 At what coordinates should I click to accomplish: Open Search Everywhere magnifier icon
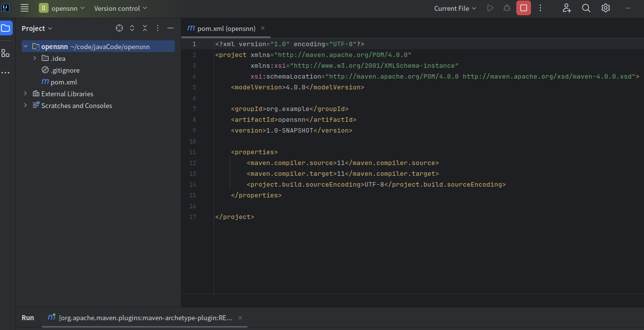pyautogui.click(x=586, y=8)
